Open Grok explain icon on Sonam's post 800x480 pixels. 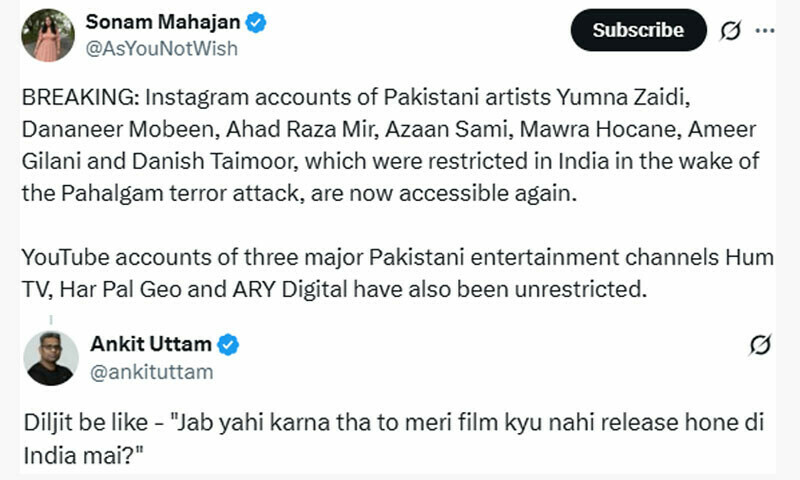pyautogui.click(x=731, y=31)
